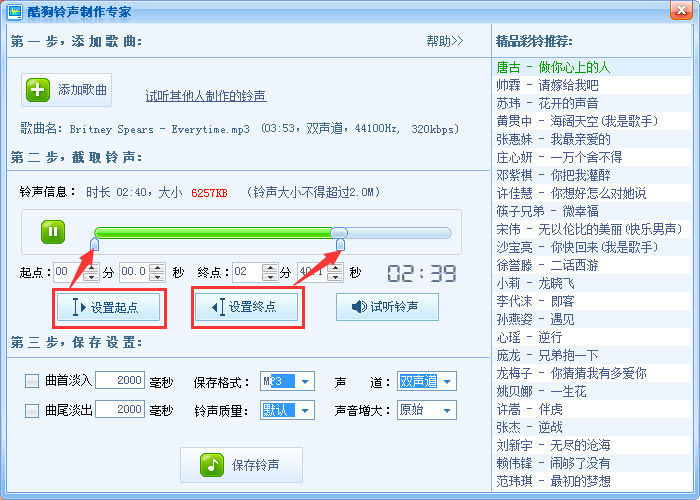Click the end point marker on the timeline

(x=340, y=244)
